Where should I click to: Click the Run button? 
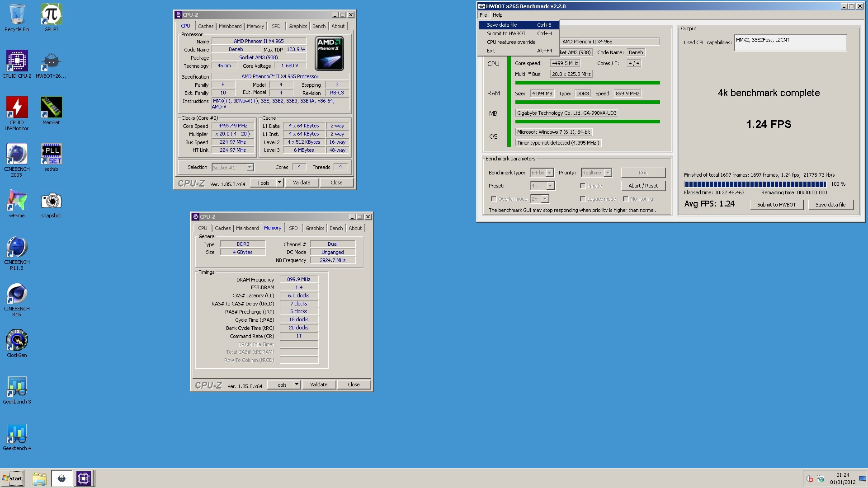tap(643, 173)
